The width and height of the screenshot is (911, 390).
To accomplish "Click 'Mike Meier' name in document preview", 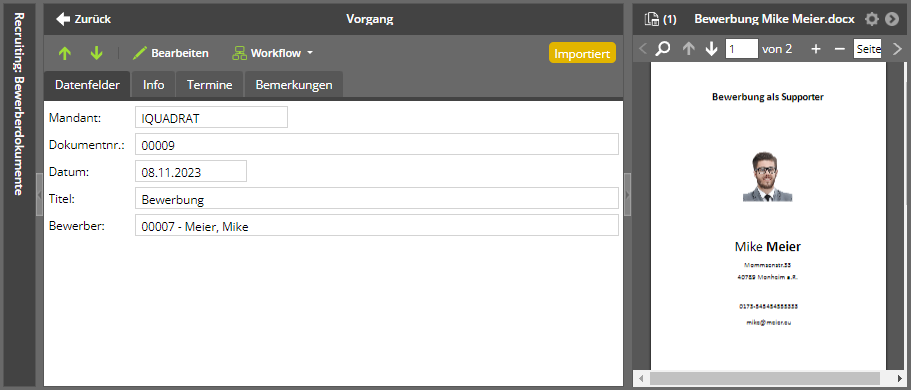I will 767,247.
